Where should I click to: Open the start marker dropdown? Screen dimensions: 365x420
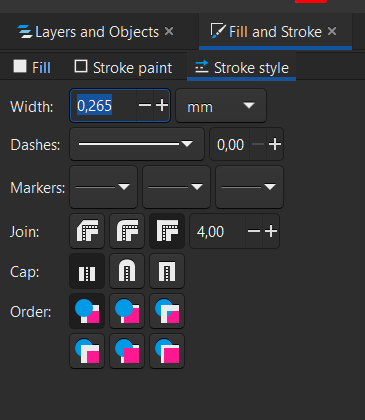click(103, 187)
